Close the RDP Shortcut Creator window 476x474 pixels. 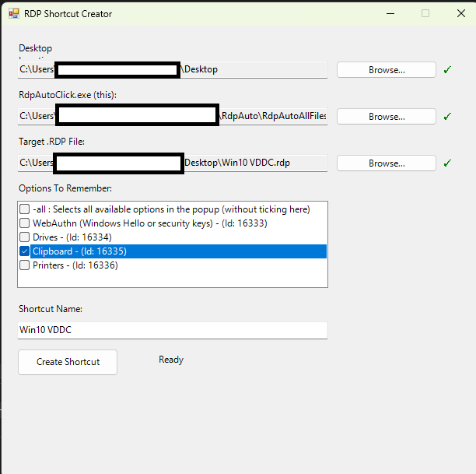461,14
